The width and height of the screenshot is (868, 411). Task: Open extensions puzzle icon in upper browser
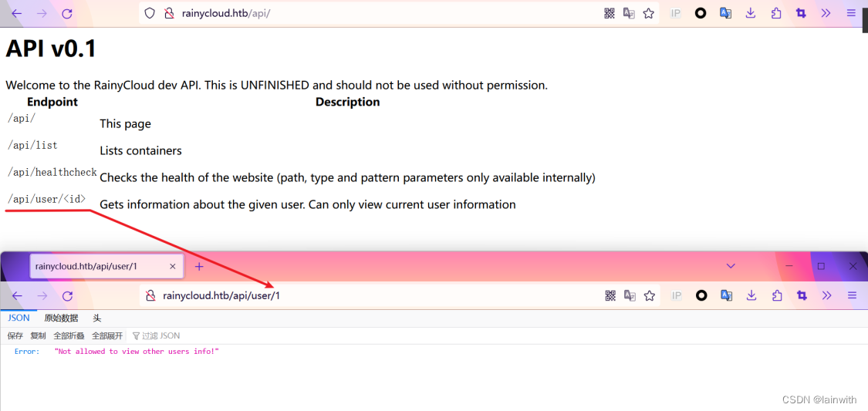(776, 14)
